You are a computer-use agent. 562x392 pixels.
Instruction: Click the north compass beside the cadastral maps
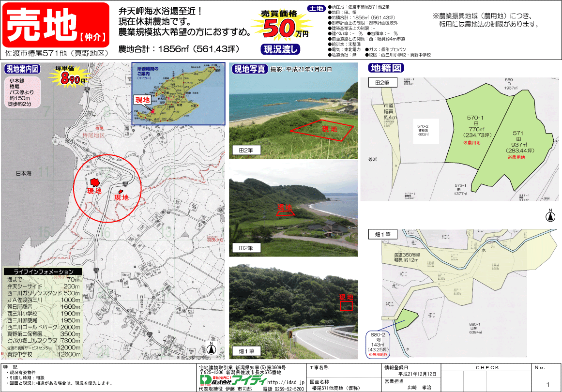pyautogui.click(x=550, y=216)
